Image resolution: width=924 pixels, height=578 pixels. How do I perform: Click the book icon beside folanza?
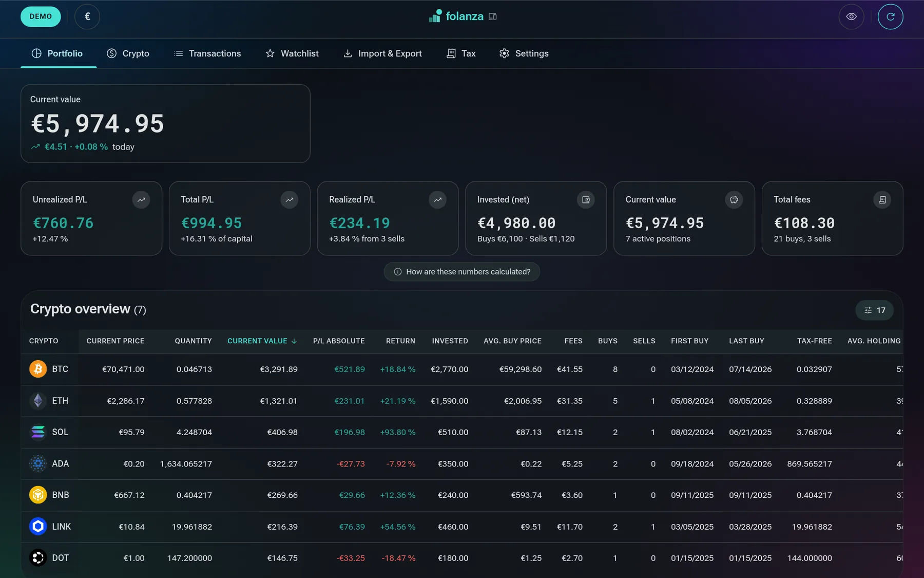(x=493, y=16)
